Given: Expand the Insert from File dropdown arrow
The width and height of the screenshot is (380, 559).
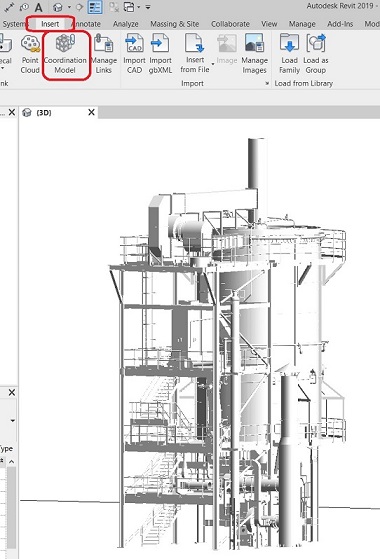Looking at the screenshot, I should 213,65.
